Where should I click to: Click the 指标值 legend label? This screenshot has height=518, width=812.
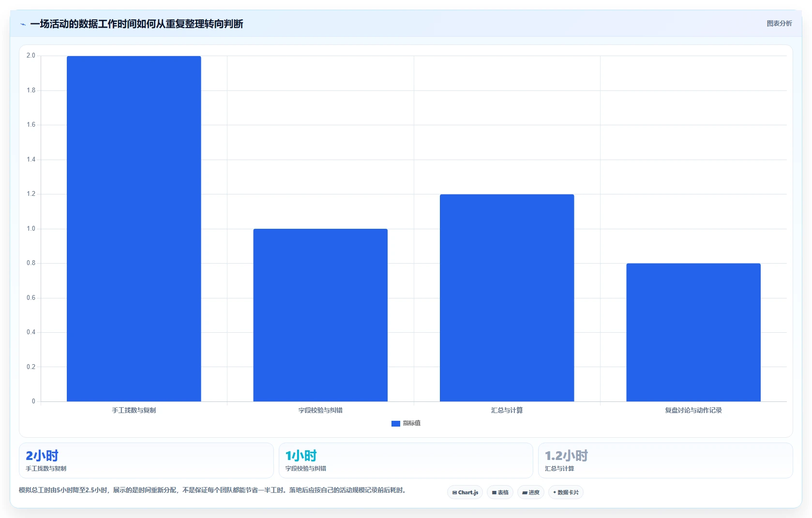[x=412, y=423]
